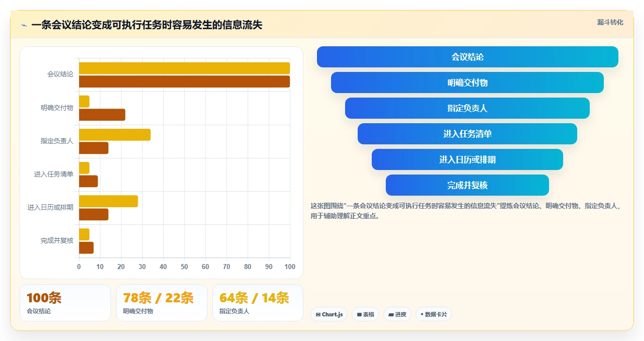Select the 进入任务清单 funnel stage
Image resolution: width=644 pixels, height=341 pixels.
point(467,134)
